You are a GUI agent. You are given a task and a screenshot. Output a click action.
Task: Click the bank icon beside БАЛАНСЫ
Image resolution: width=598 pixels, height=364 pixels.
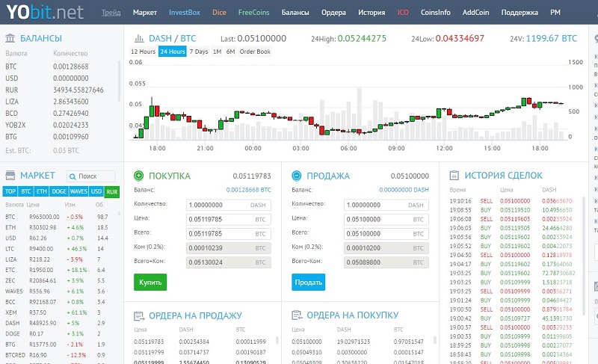pyautogui.click(x=10, y=38)
